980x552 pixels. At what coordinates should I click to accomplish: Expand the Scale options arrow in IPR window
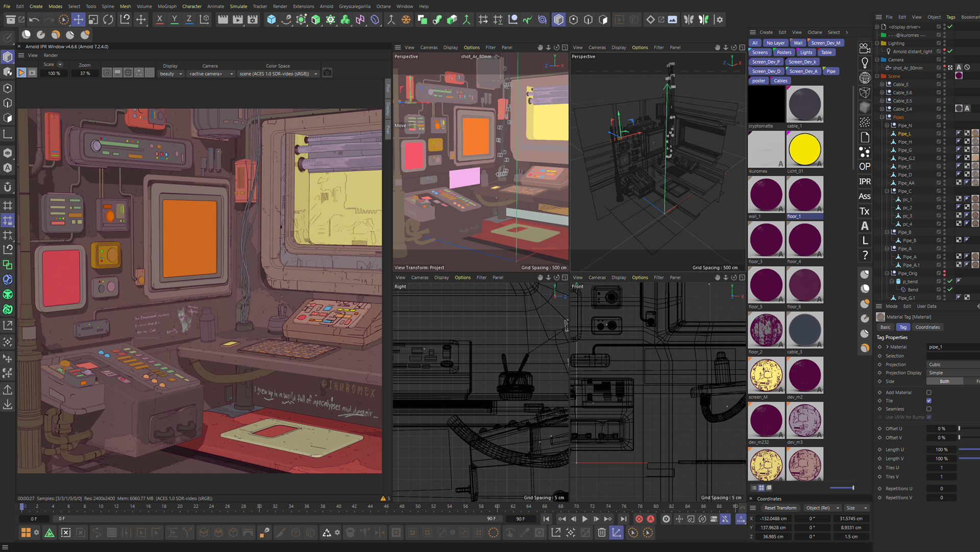coord(60,64)
